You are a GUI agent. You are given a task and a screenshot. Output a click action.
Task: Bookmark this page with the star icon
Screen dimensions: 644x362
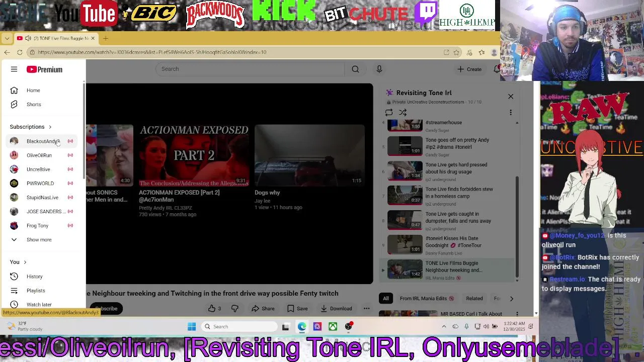tap(456, 52)
